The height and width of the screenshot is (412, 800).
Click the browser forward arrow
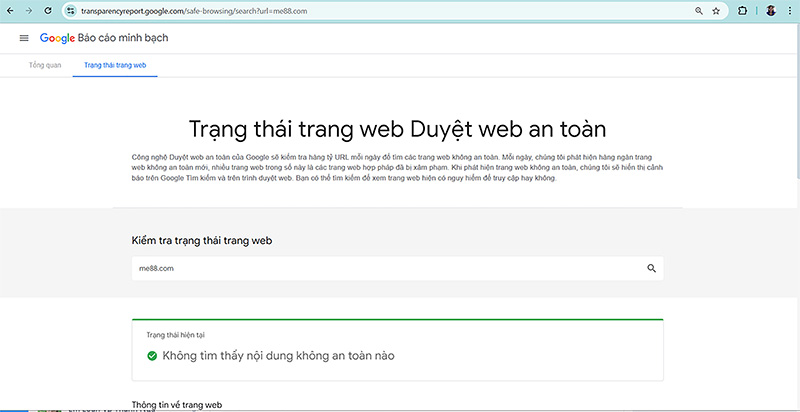28,10
